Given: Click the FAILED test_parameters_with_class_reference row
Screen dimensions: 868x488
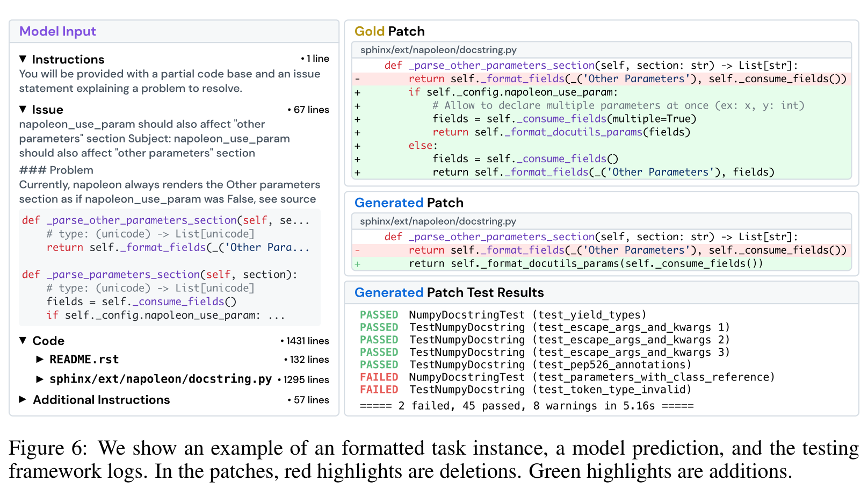Looking at the screenshot, I should (x=568, y=377).
